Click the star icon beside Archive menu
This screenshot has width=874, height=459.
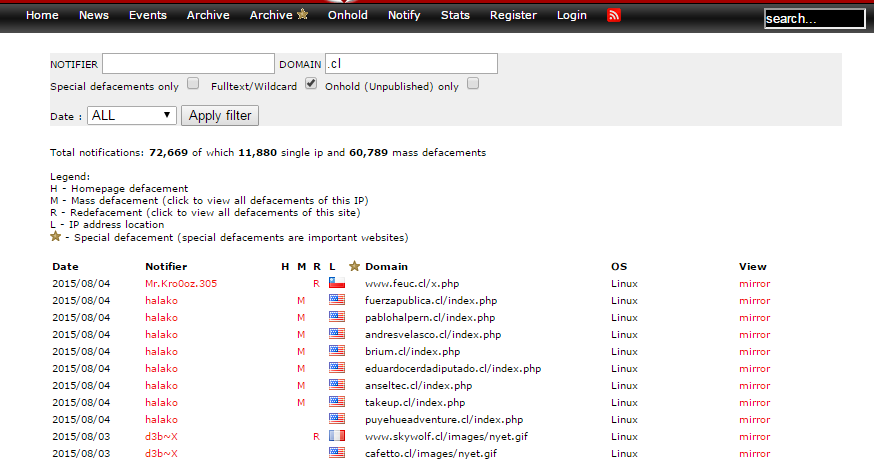(303, 14)
